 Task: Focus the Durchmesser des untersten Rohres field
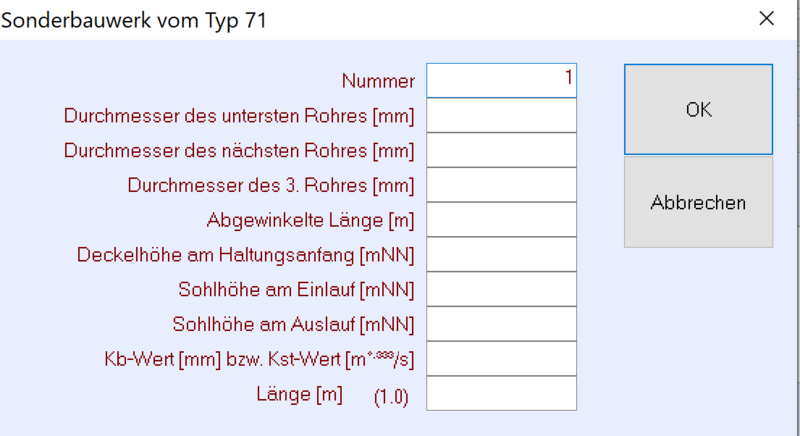(501, 116)
